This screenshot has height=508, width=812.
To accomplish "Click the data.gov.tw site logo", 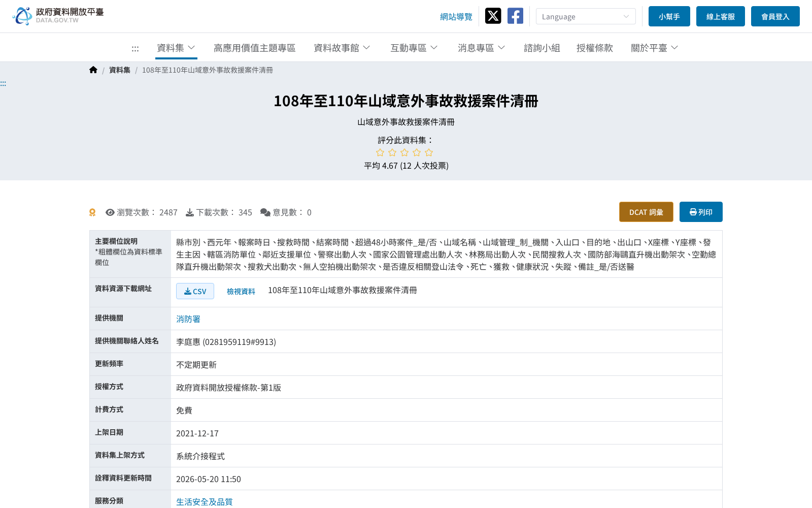I will [58, 16].
